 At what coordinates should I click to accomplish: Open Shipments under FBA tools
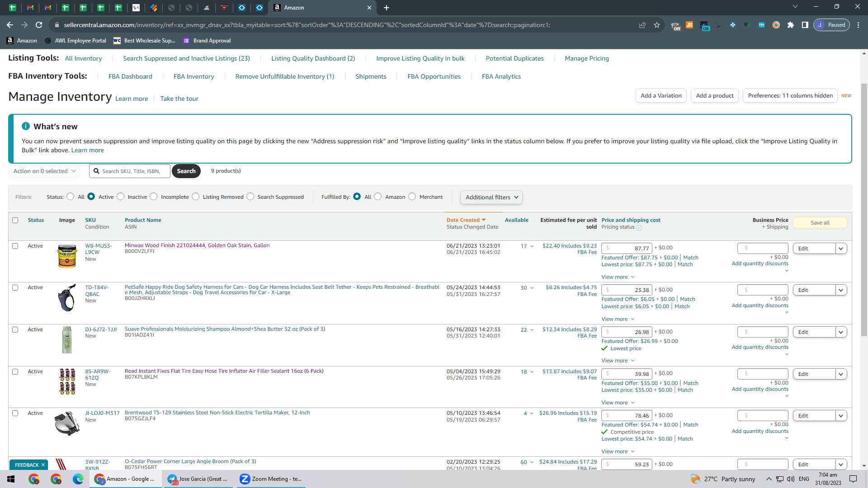pyautogui.click(x=371, y=77)
